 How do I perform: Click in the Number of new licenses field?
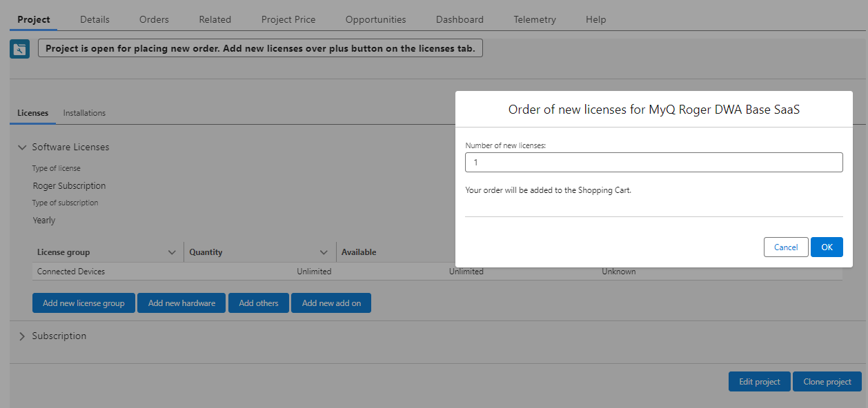[x=653, y=163]
